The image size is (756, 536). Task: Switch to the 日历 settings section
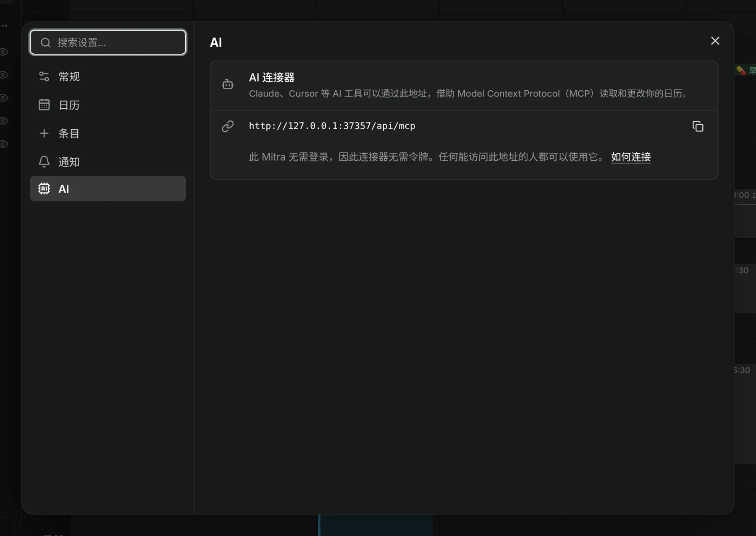(x=108, y=105)
